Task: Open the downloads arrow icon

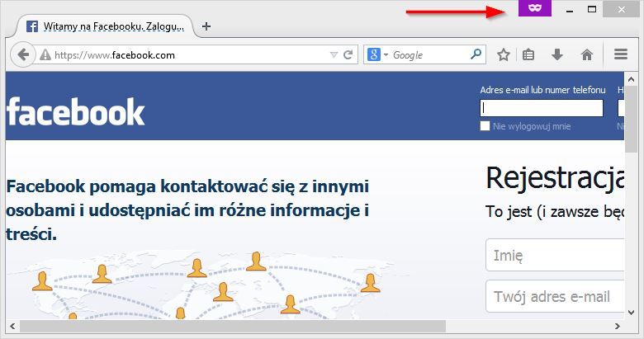Action: 557,54
